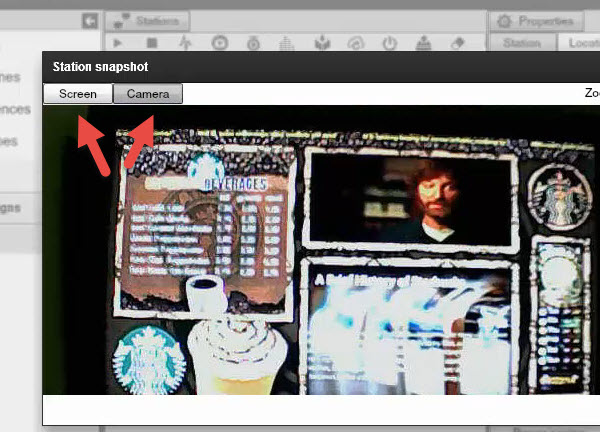Open the Screen snapshot view
This screenshot has height=432, width=600.
tap(78, 94)
